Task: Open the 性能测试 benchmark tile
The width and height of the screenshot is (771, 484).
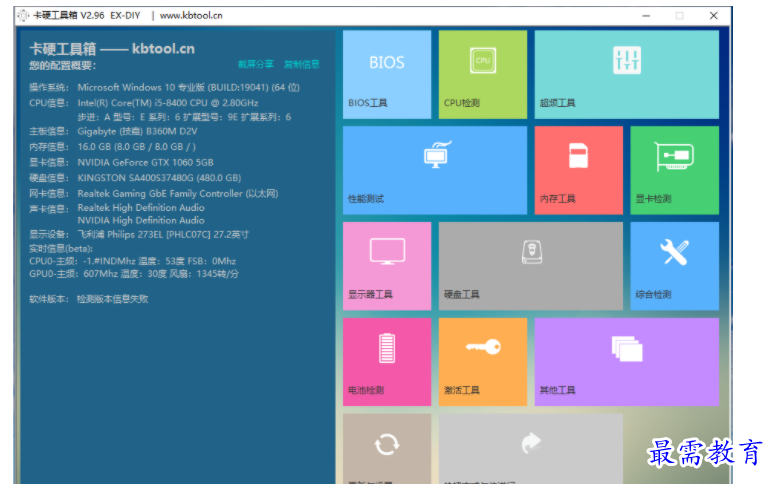Action: [435, 170]
